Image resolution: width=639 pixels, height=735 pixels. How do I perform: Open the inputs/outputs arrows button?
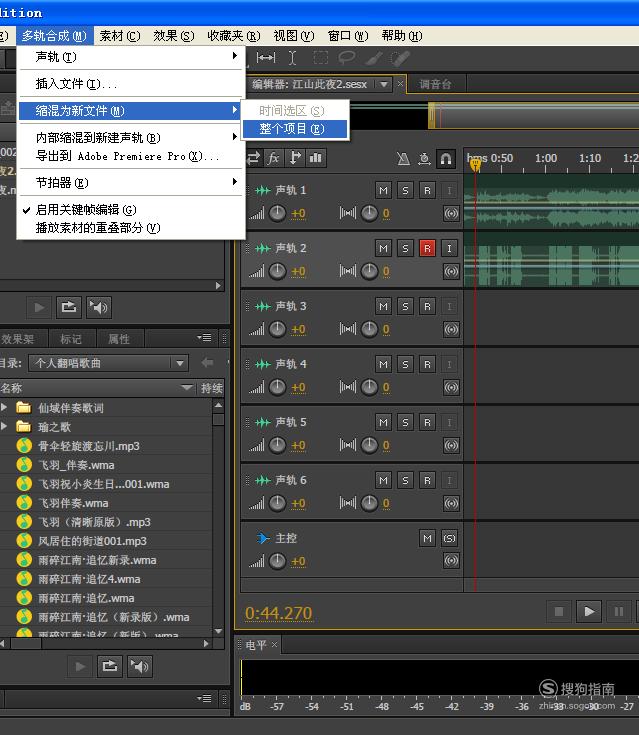pyautogui.click(x=253, y=158)
